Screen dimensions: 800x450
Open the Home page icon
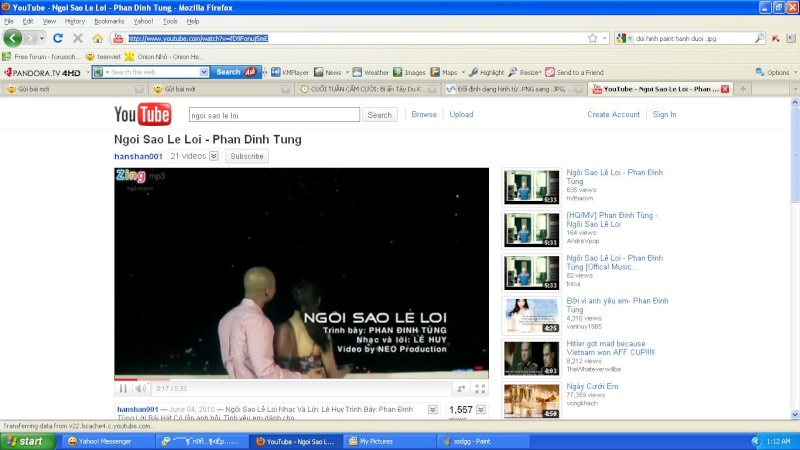(x=97, y=38)
